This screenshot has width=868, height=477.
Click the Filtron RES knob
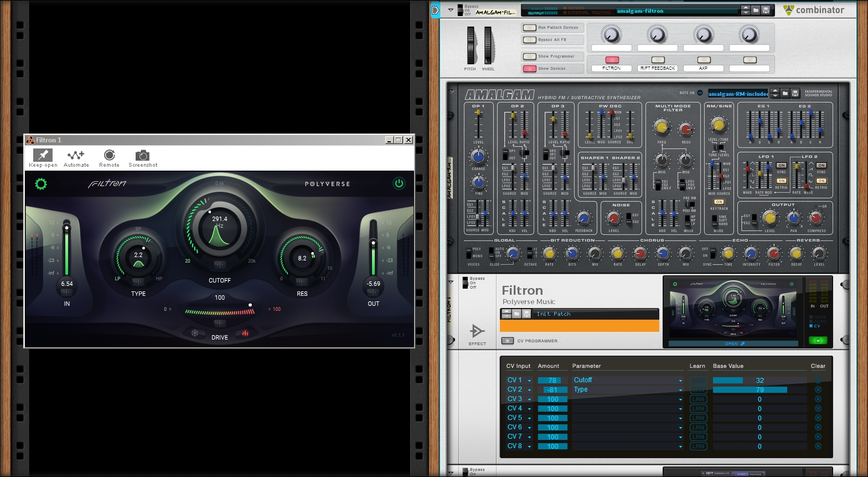(302, 258)
